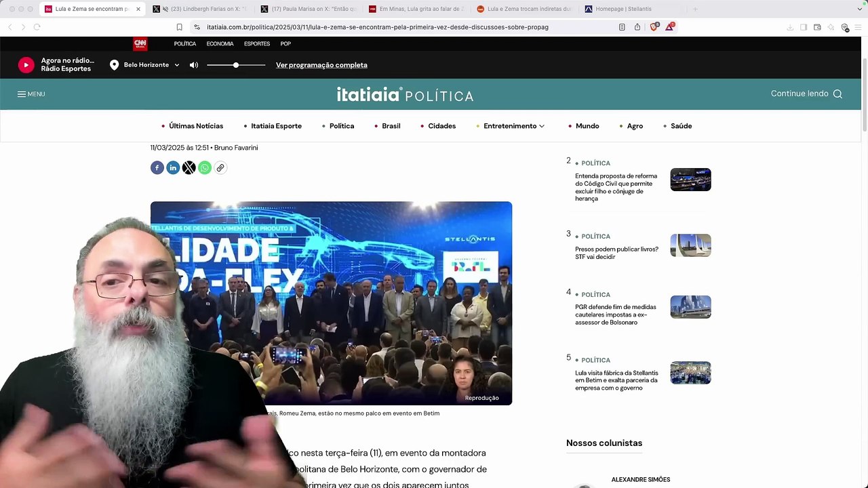The width and height of the screenshot is (868, 488).
Task: Open ECONOMIA in top black bar
Action: [220, 43]
